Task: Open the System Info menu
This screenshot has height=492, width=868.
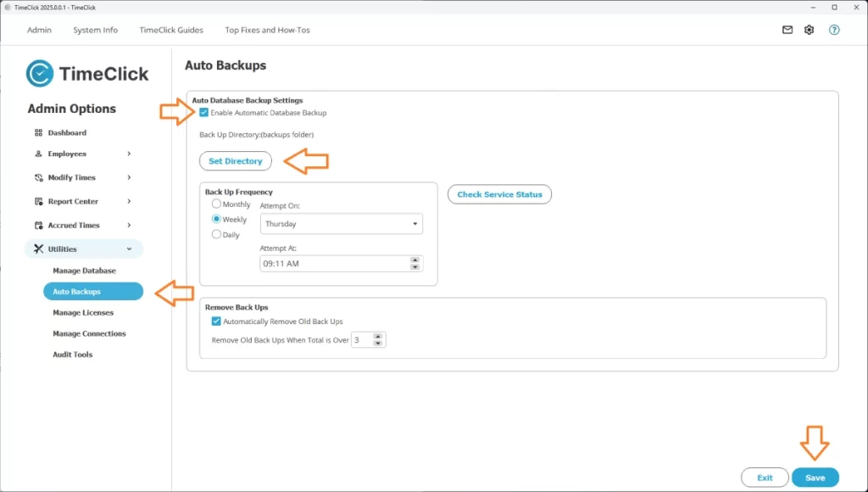Action: (x=95, y=30)
